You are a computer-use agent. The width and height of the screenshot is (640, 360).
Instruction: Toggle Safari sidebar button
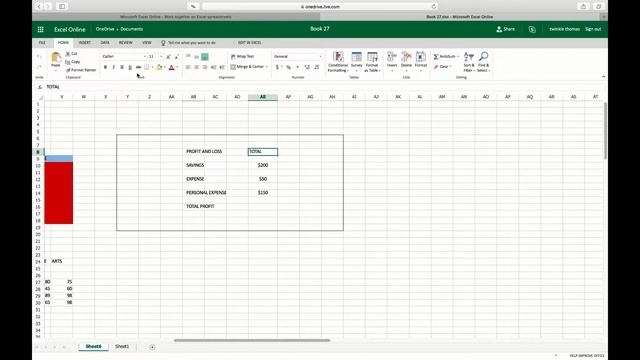[x=62, y=7]
